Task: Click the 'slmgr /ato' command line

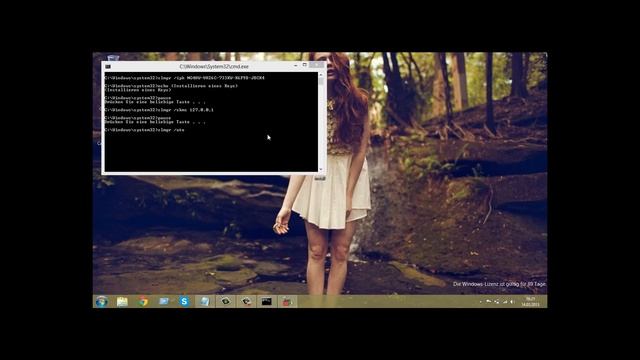Action: point(144,130)
